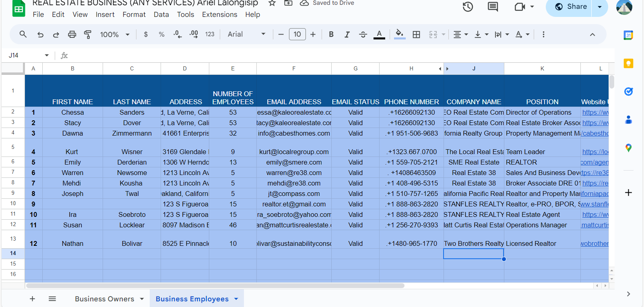Open the Arial font dropdown
This screenshot has width=644, height=307.
(246, 35)
